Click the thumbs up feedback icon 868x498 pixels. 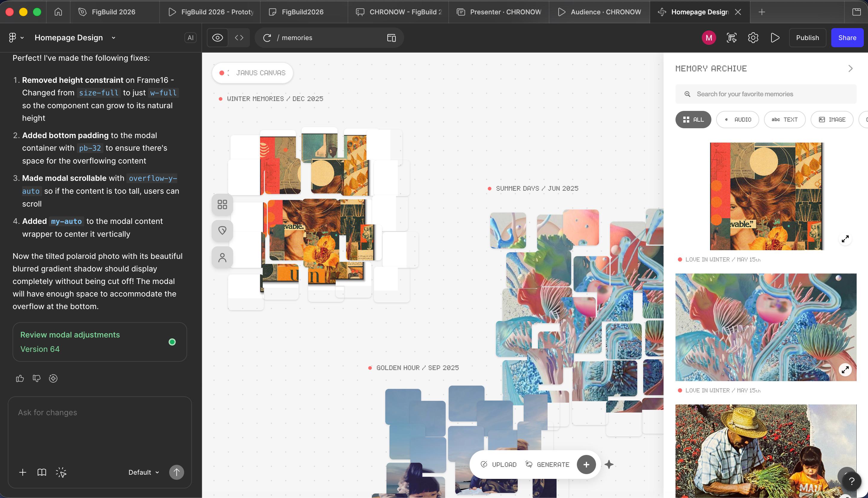(x=20, y=378)
